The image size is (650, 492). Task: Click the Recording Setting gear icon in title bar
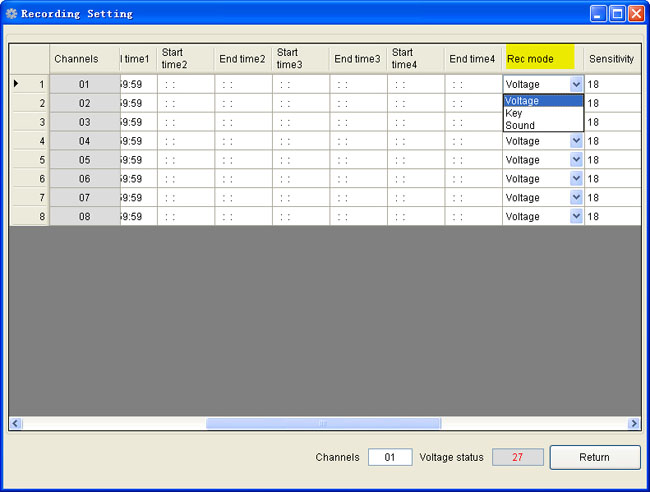(12, 14)
